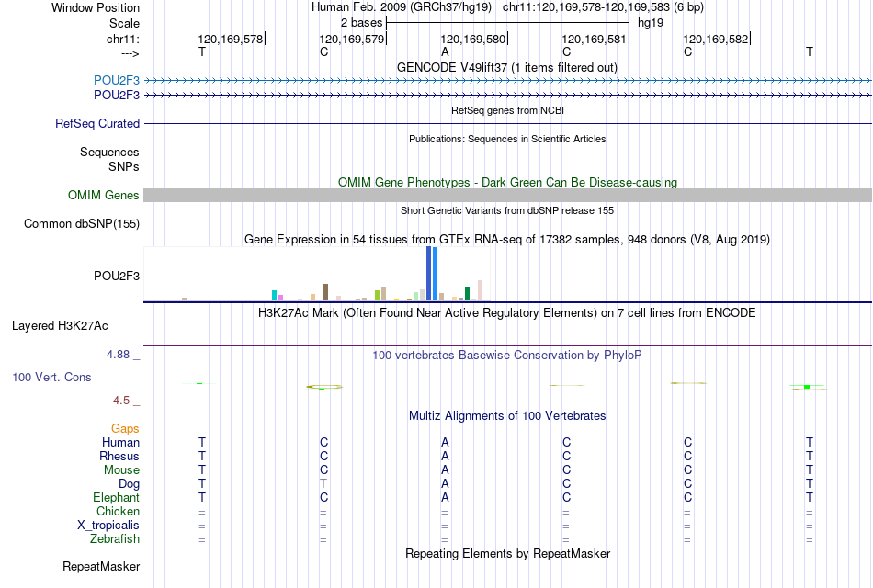
Task: Click the Scale label on the left
Action: coord(124,23)
